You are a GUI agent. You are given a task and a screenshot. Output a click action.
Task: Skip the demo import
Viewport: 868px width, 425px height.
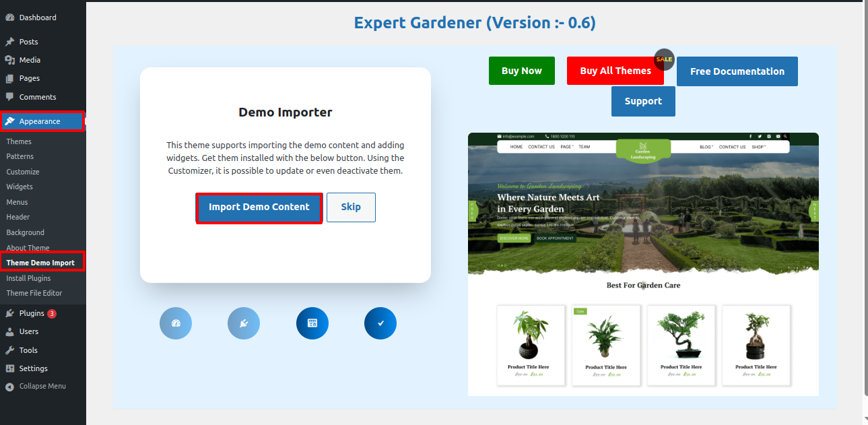tap(351, 207)
